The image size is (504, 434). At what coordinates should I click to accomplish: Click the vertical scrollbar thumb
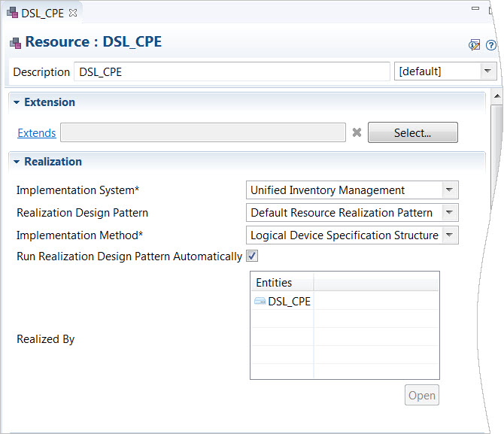click(x=497, y=157)
